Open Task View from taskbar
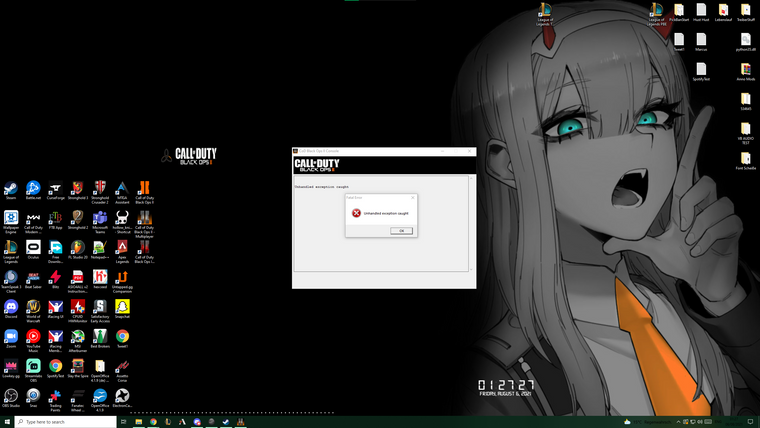The height and width of the screenshot is (428, 760). [124, 422]
